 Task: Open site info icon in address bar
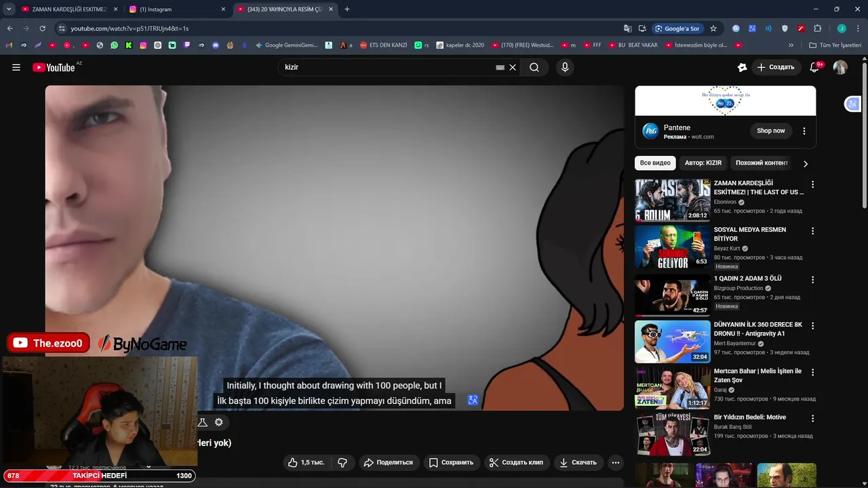(x=62, y=28)
